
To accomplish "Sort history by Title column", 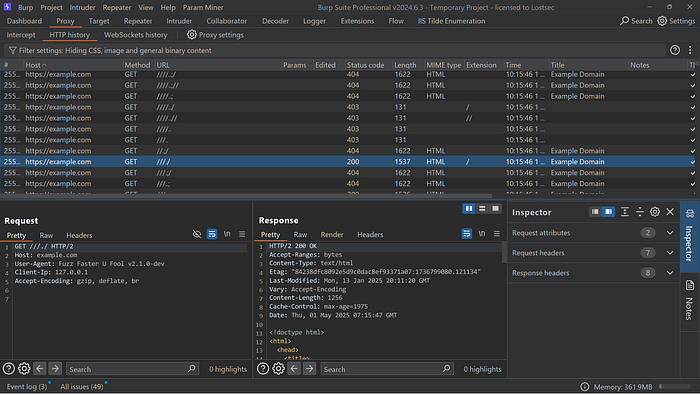I will (588, 65).
